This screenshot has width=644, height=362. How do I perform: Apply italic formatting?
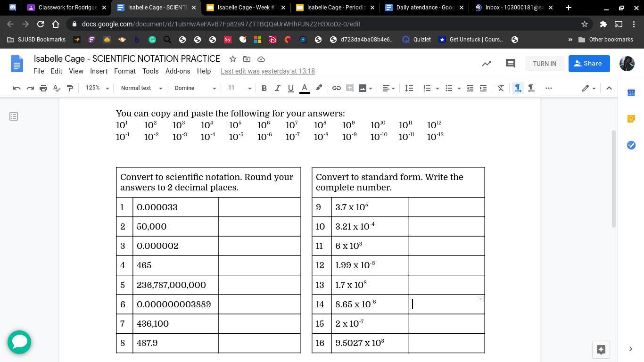click(277, 88)
